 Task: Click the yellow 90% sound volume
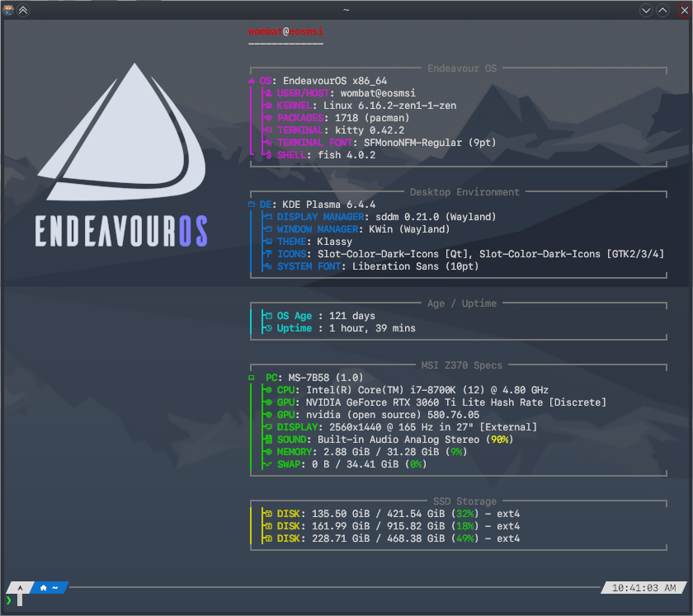tap(500, 440)
